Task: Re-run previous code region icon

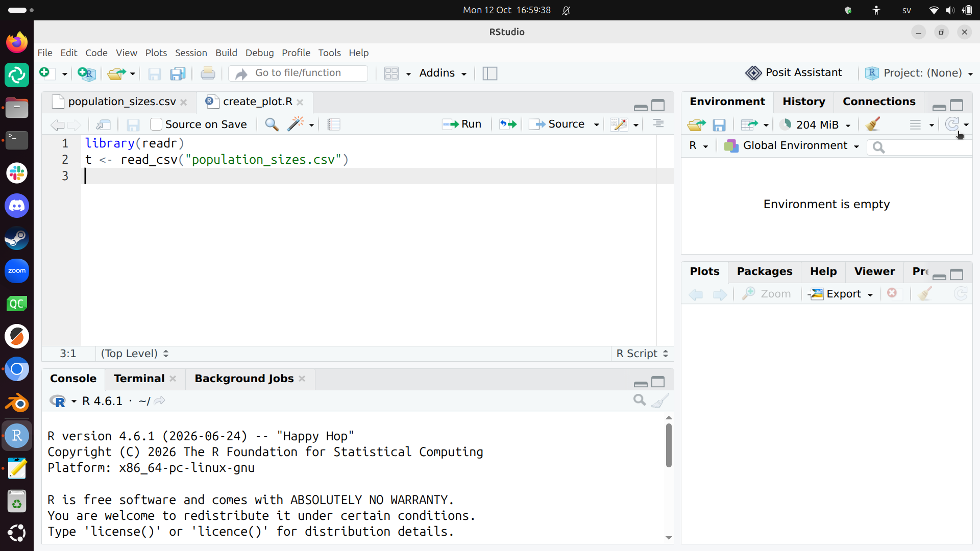Action: click(x=508, y=124)
